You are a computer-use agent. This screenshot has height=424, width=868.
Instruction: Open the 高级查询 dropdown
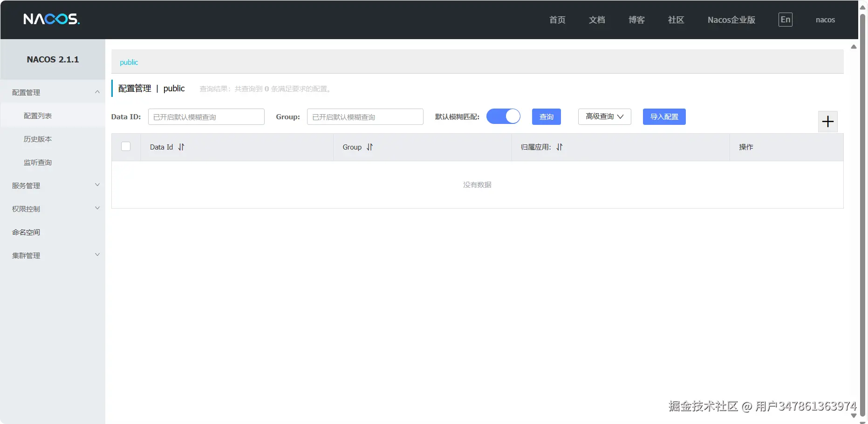click(x=605, y=116)
